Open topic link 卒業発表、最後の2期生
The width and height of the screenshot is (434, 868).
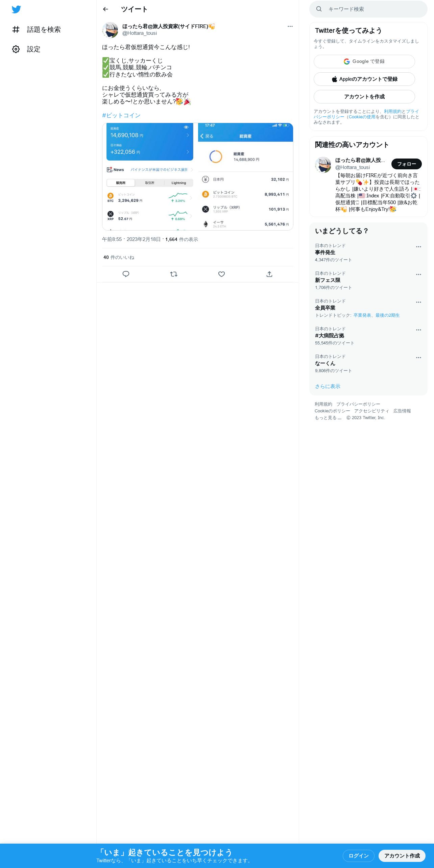pos(377,315)
